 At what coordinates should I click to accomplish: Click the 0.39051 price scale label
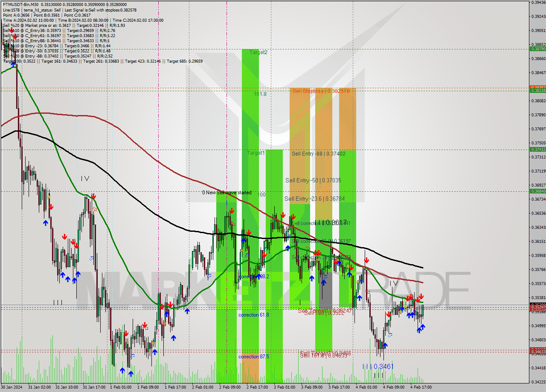coord(538,31)
